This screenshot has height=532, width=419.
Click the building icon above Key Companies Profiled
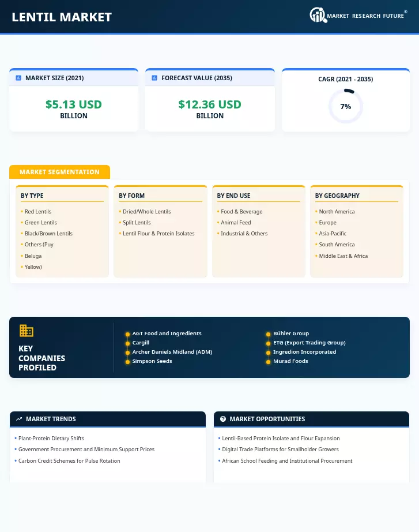point(27,331)
